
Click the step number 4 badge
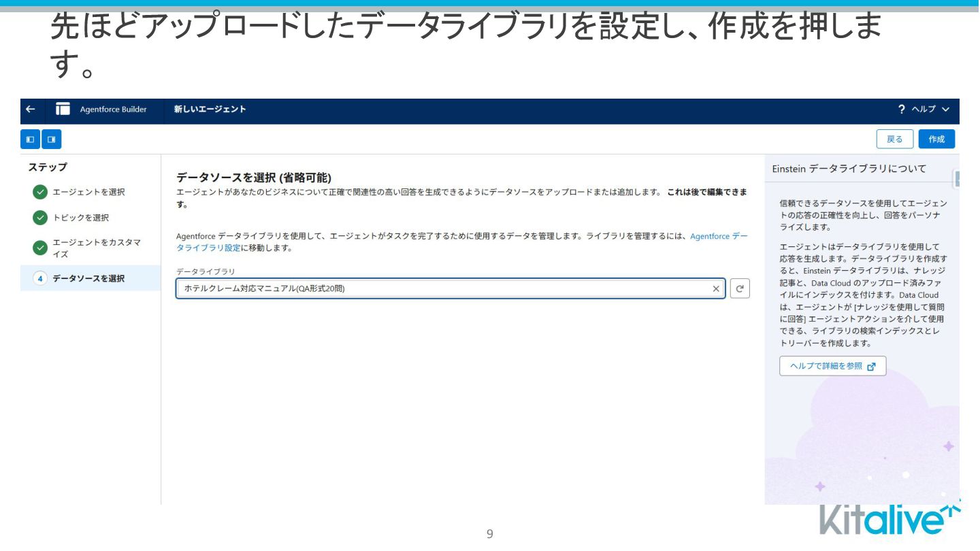tap(40, 278)
